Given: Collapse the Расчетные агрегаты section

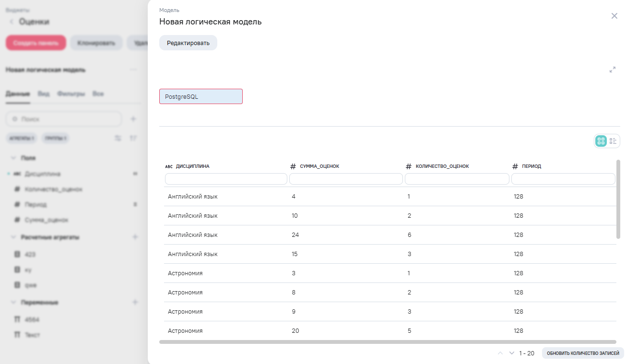Looking at the screenshot, I should point(13,237).
